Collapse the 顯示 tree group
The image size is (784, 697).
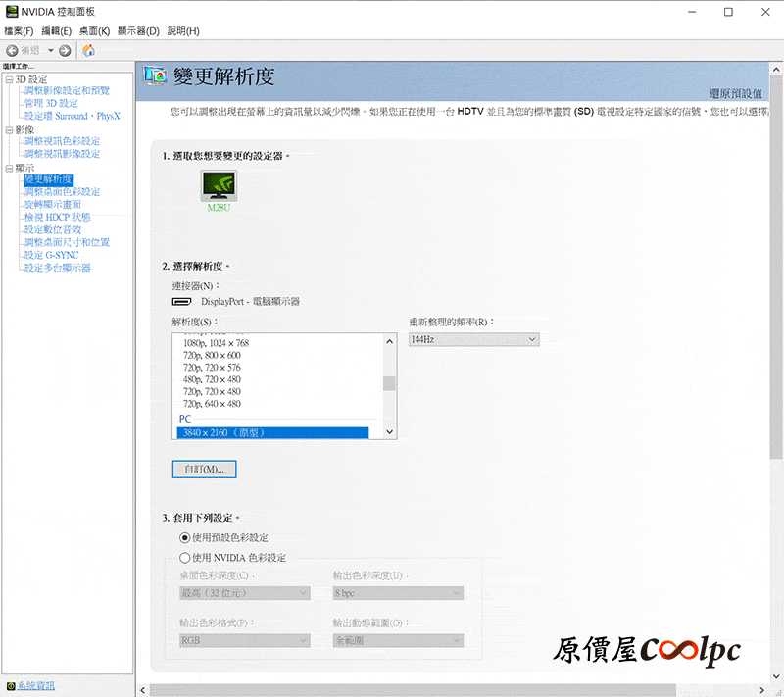[x=9, y=168]
